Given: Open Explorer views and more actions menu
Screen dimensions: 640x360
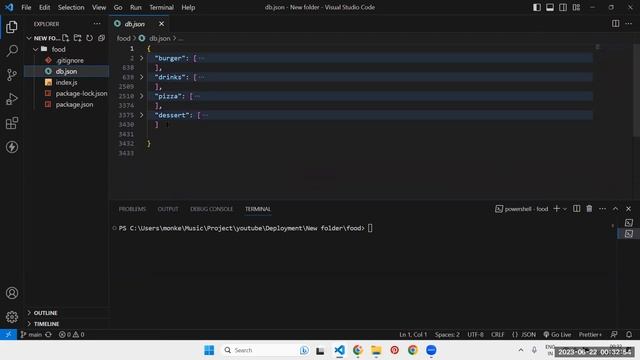Looking at the screenshot, I should point(97,24).
